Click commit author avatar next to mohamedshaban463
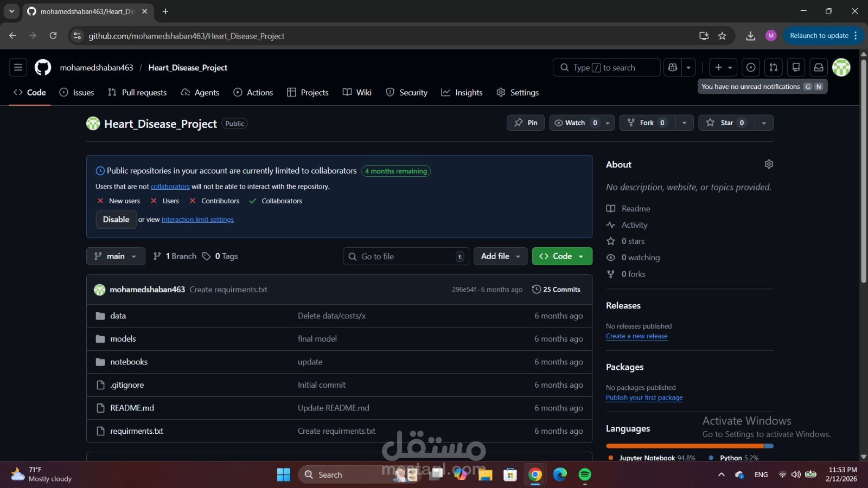 click(x=99, y=290)
